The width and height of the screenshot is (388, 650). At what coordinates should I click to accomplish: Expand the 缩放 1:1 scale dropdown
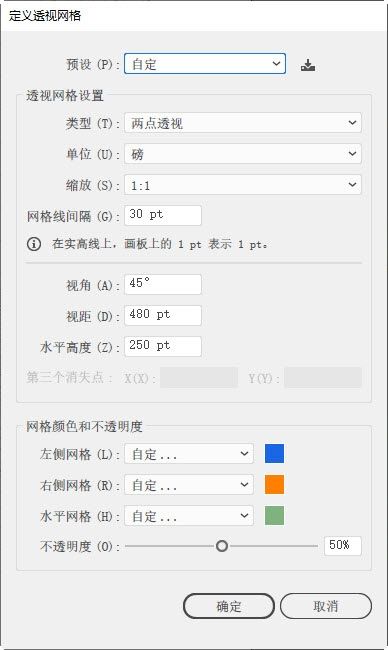pyautogui.click(x=243, y=185)
